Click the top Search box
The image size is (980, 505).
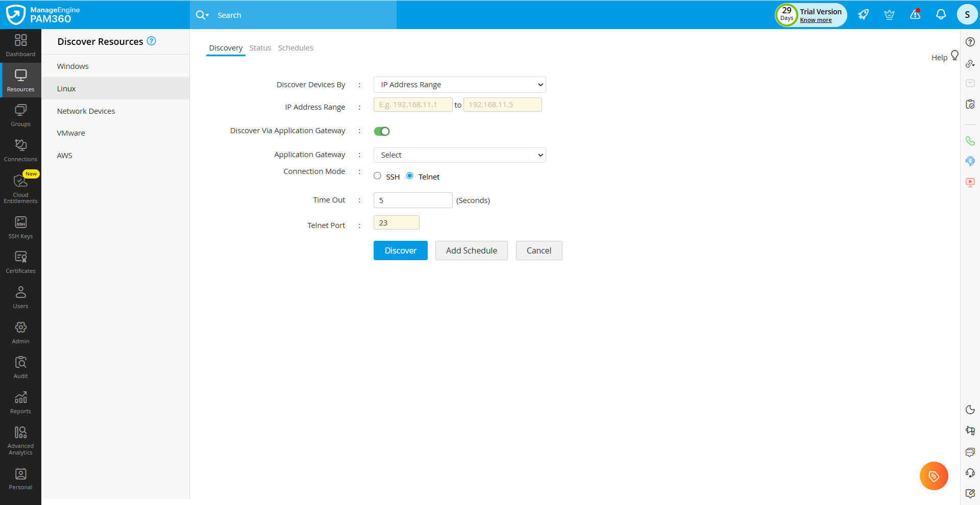pos(304,15)
